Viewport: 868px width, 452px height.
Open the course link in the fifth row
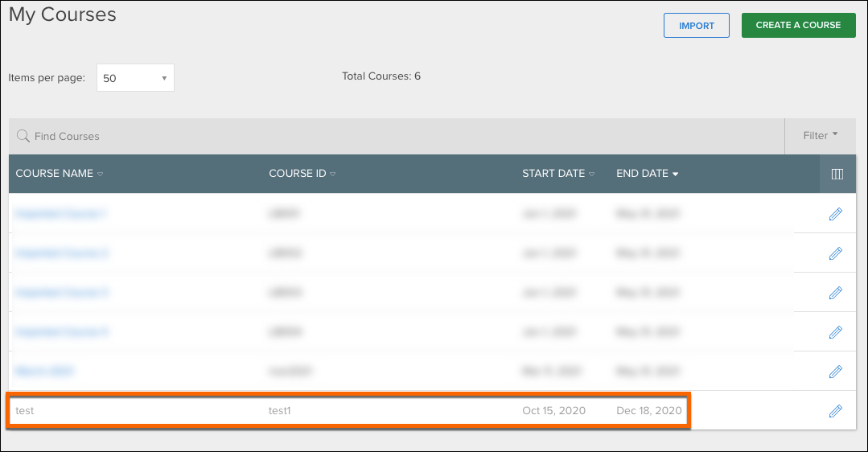46,372
